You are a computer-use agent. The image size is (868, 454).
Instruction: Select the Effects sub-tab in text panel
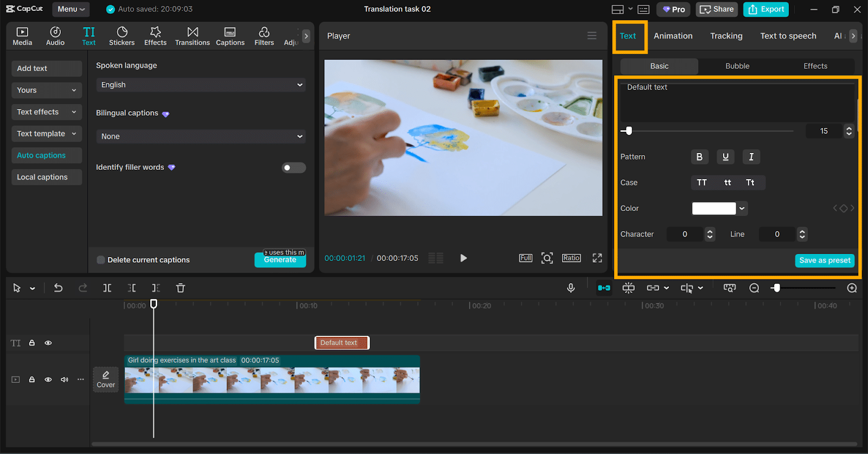pos(815,66)
